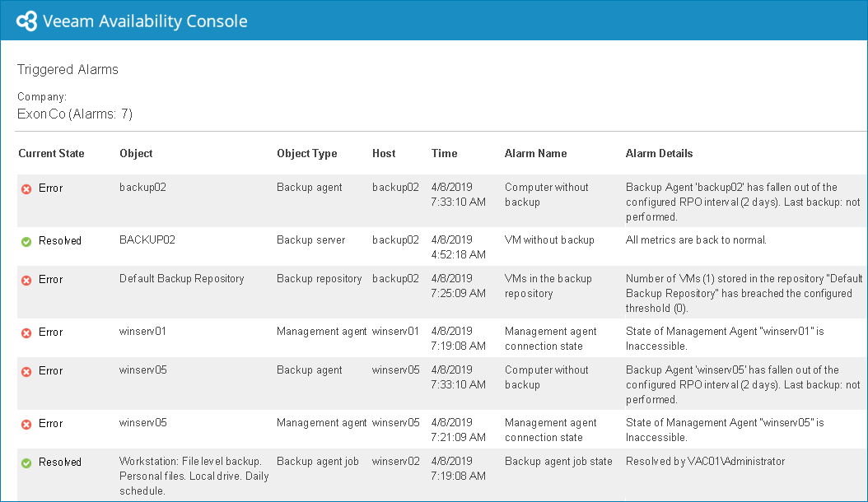Click the Error icon in Default Backup Repository row
The height and width of the screenshot is (502, 868).
pos(26,281)
